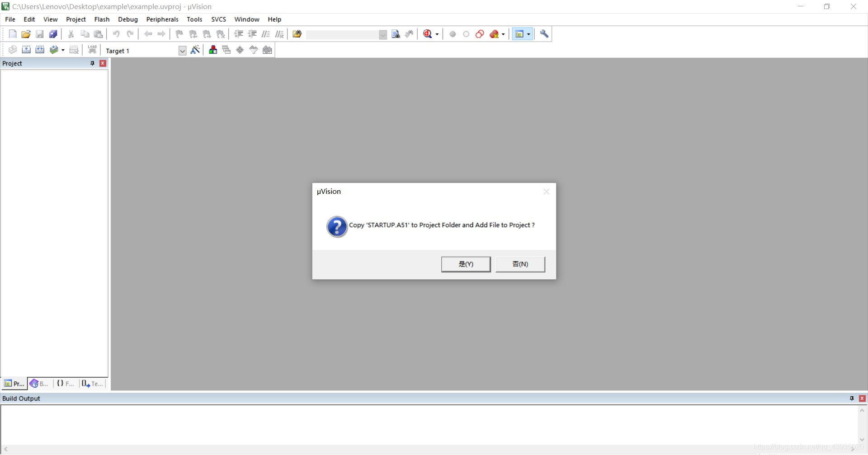Open a file with the folder icon
Image resolution: width=868 pixels, height=455 pixels.
26,34
